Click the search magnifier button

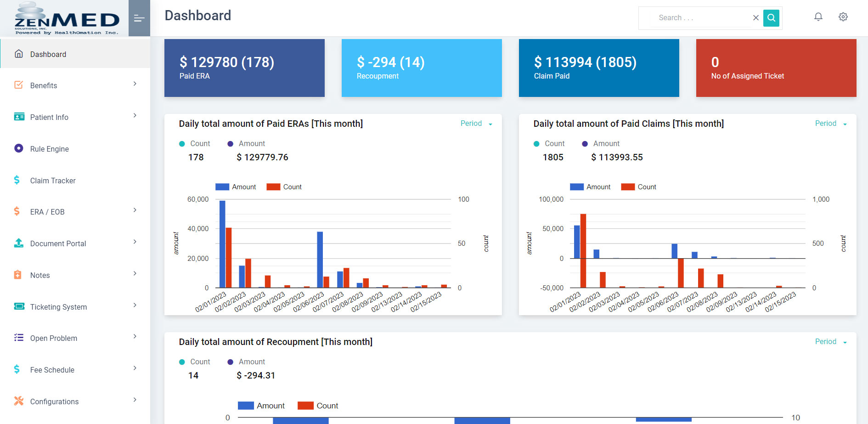[x=771, y=18]
